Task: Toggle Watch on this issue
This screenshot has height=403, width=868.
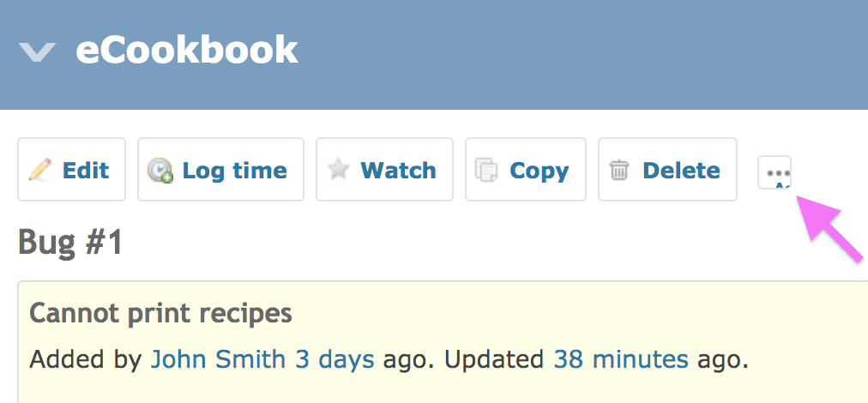Action: pos(385,170)
